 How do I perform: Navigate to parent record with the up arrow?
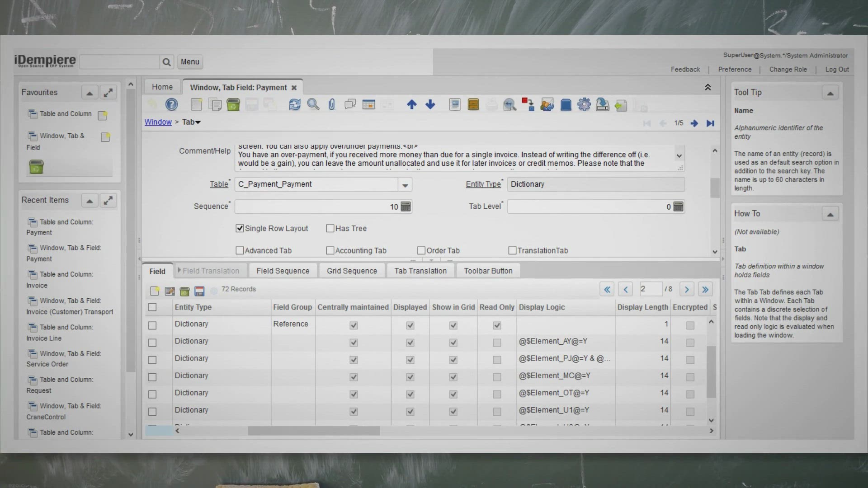[x=412, y=104]
